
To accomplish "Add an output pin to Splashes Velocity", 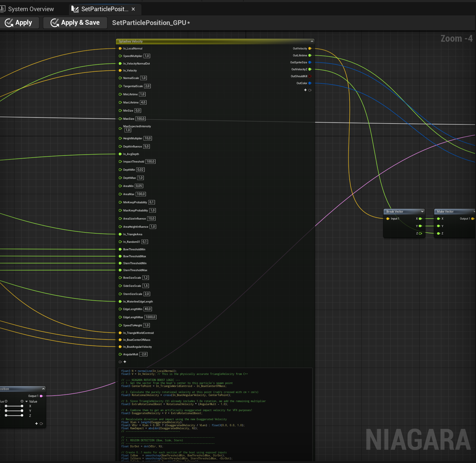I will 305,90.
